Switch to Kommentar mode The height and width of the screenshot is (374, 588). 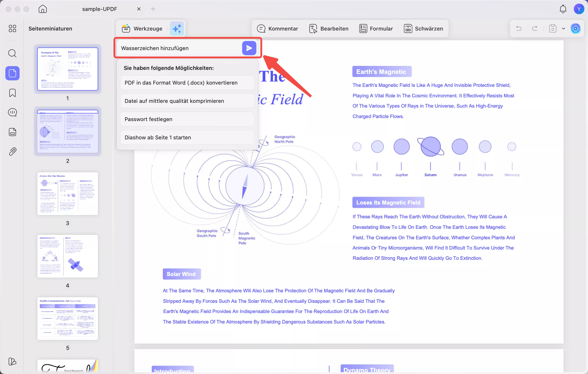click(x=277, y=28)
